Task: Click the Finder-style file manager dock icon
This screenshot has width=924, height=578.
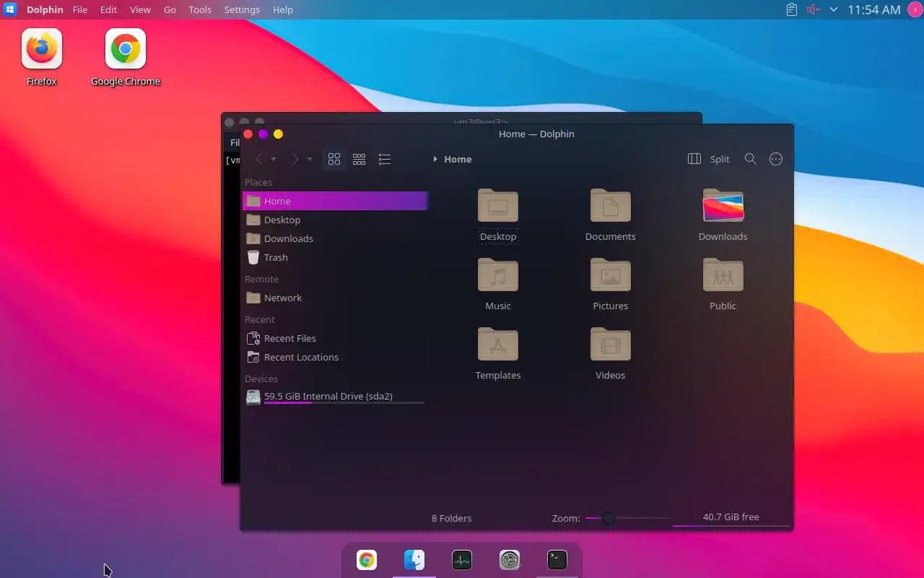Action: point(414,560)
